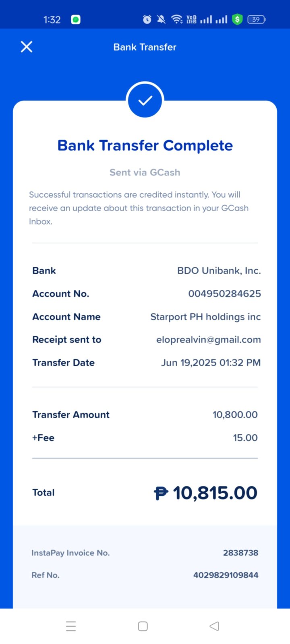Tap the battery level indicator
290x644 pixels.
[x=256, y=19]
